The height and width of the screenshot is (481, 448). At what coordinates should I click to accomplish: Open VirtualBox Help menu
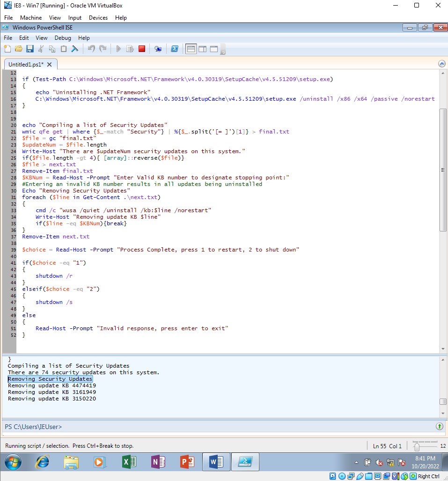click(121, 17)
